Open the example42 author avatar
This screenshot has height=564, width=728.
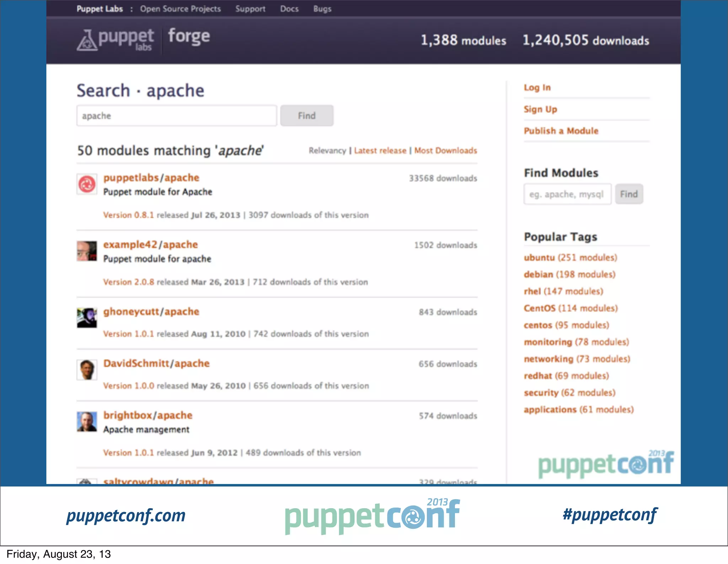tap(87, 251)
